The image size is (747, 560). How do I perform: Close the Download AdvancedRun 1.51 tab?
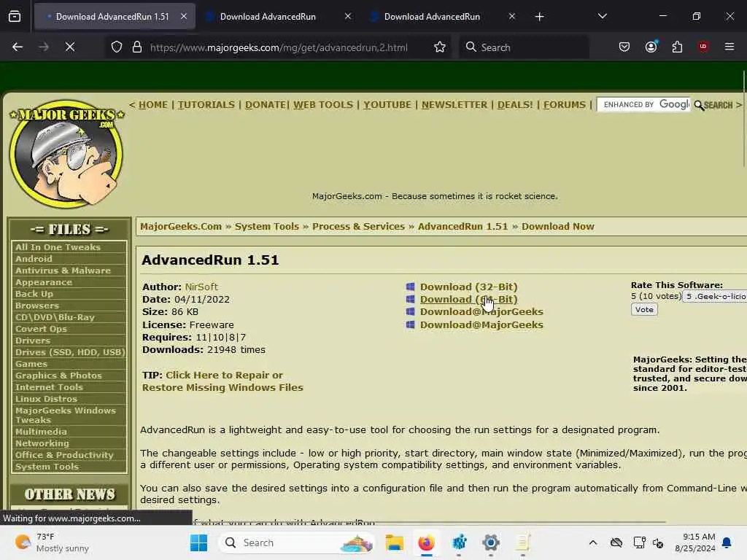tap(184, 16)
